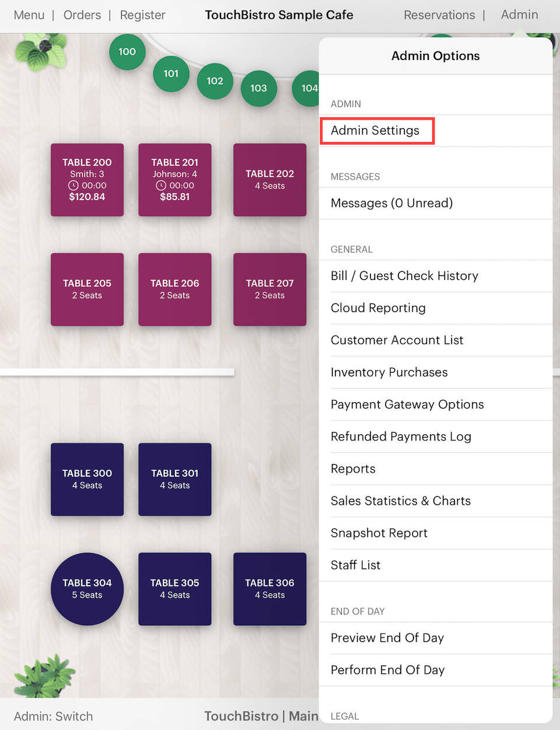Screen dimensions: 560x730
Task: Tap green bar seat 100
Action: [x=127, y=52]
